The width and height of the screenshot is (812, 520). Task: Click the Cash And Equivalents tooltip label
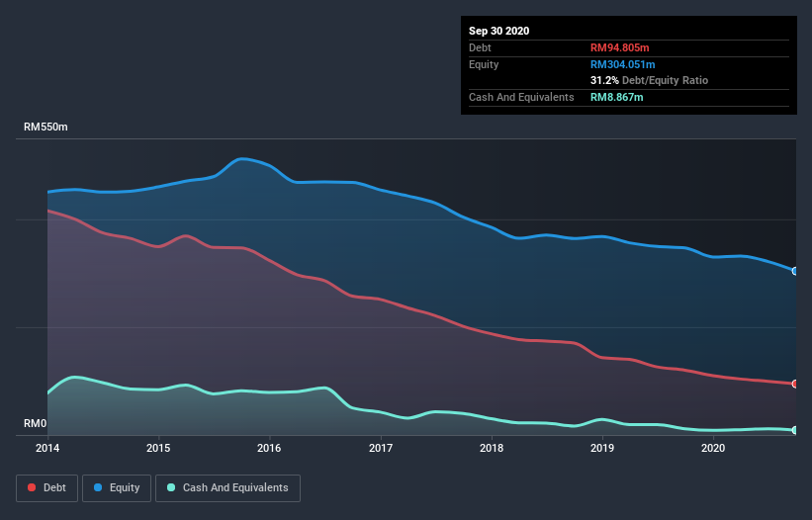click(521, 97)
